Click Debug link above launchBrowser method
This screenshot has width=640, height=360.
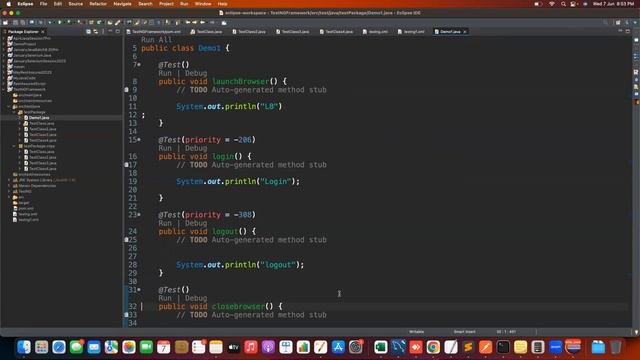pyautogui.click(x=196, y=73)
